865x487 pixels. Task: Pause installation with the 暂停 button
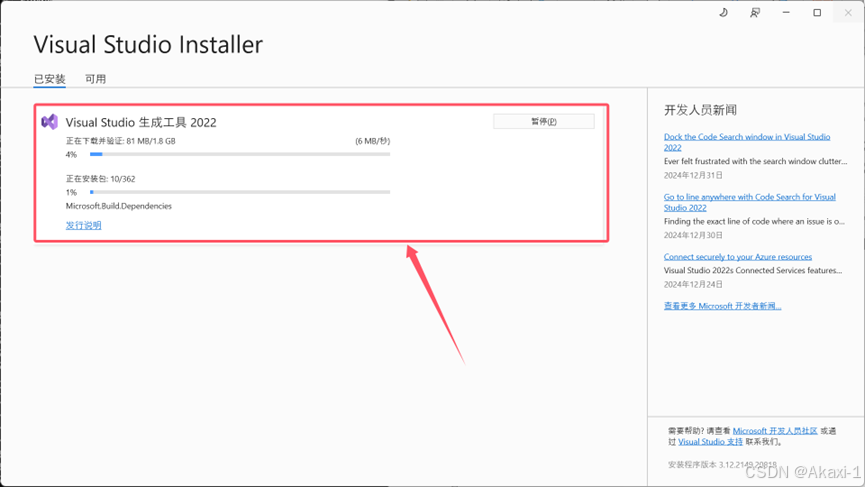(x=544, y=121)
